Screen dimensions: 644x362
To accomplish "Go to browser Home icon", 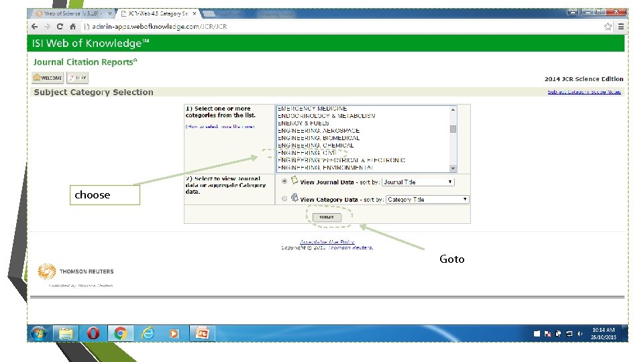I will pyautogui.click(x=72, y=27).
